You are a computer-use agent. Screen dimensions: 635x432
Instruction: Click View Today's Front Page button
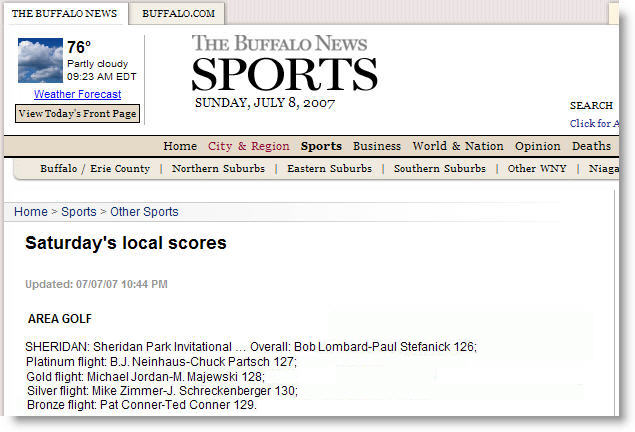77,113
